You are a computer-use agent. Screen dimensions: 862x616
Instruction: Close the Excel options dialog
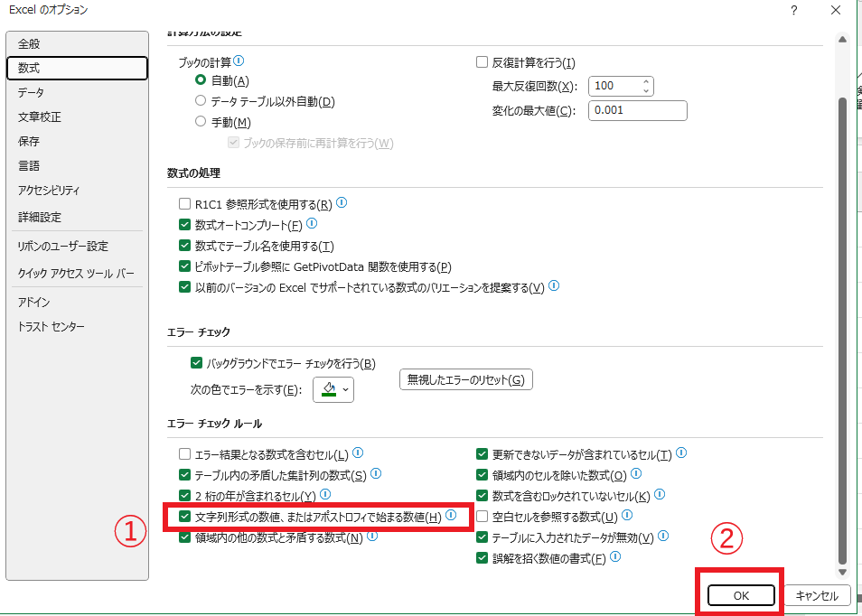(x=836, y=10)
